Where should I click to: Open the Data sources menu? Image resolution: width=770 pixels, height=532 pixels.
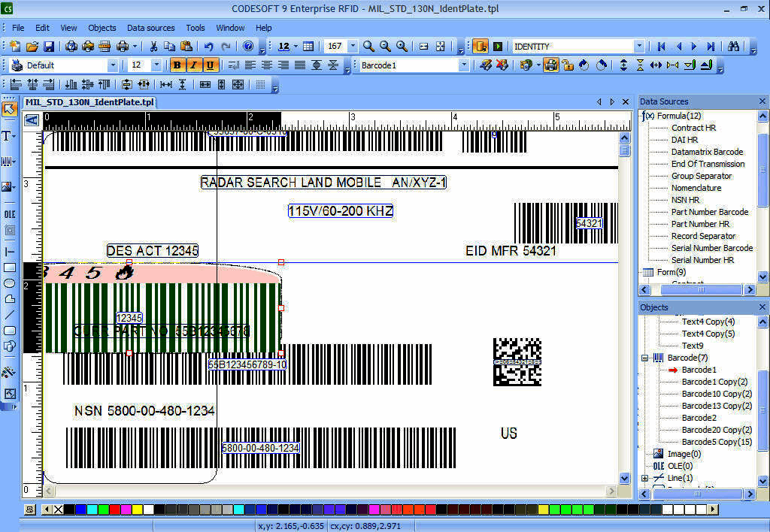click(x=150, y=28)
